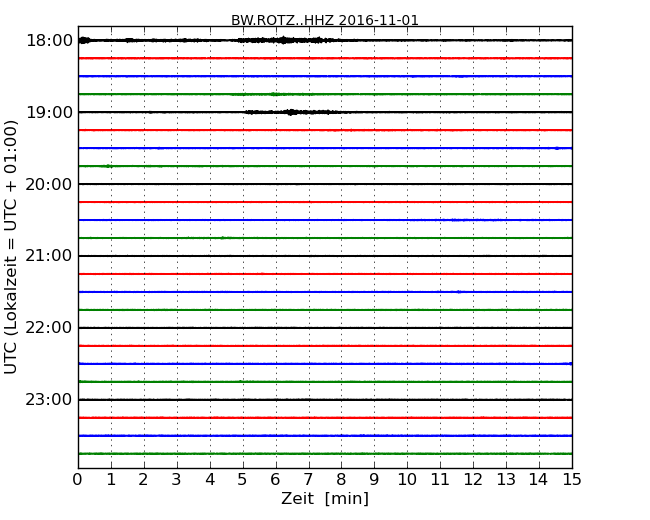This screenshot has height=520, width=650.
Task: Click the red 19:15 trace line
Action: click(x=325, y=130)
